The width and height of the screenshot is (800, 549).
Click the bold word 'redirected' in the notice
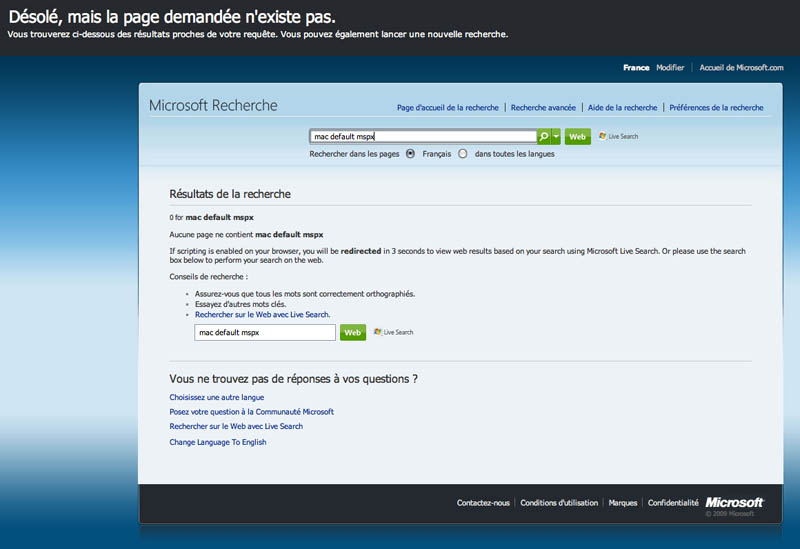point(361,251)
